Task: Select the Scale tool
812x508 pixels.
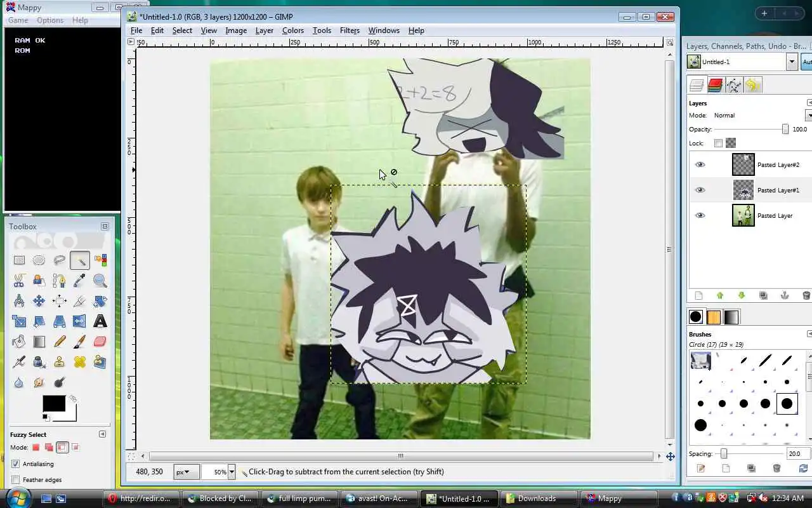Action: [19, 321]
